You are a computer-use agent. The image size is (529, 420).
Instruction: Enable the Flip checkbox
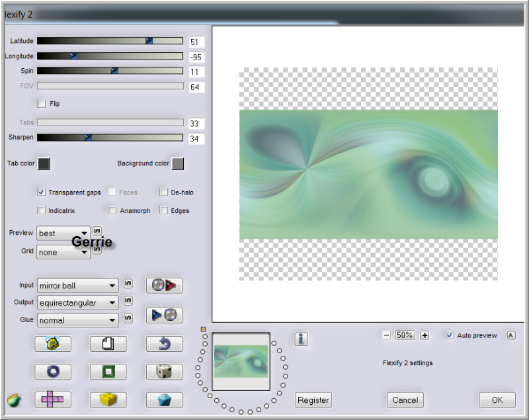[42, 104]
